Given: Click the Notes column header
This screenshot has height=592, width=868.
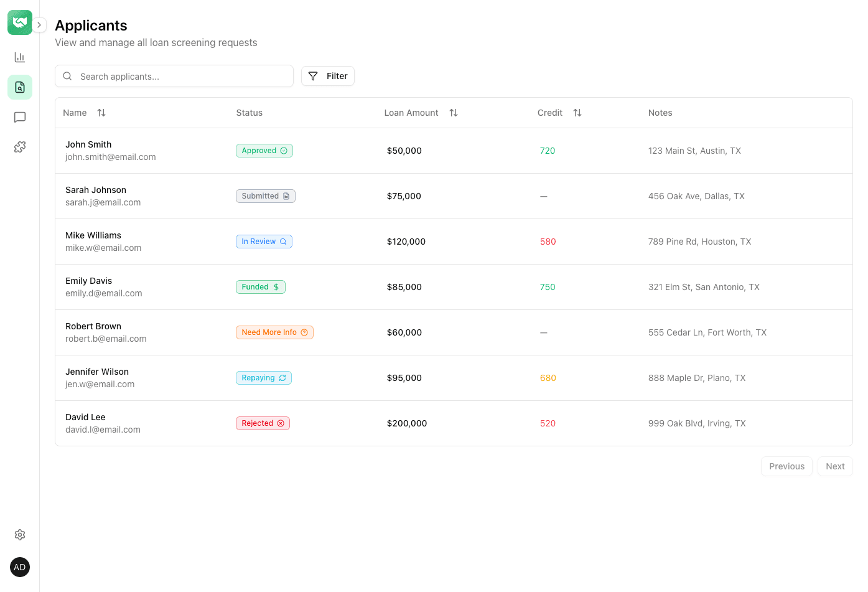Looking at the screenshot, I should click(x=660, y=113).
